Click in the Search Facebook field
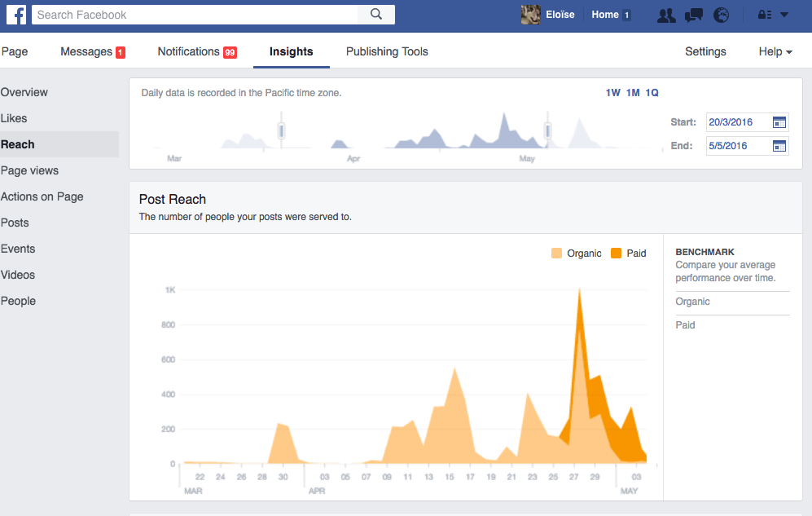812x516 pixels. 195,15
